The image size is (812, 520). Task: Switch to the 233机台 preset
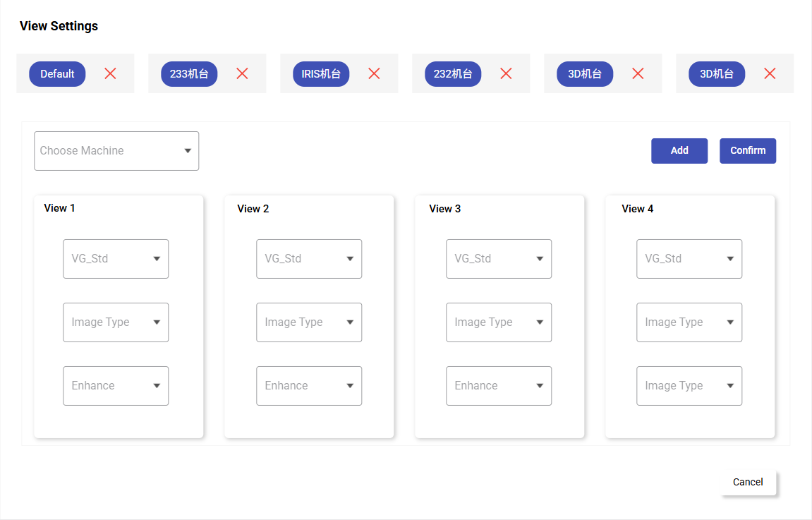(x=189, y=74)
